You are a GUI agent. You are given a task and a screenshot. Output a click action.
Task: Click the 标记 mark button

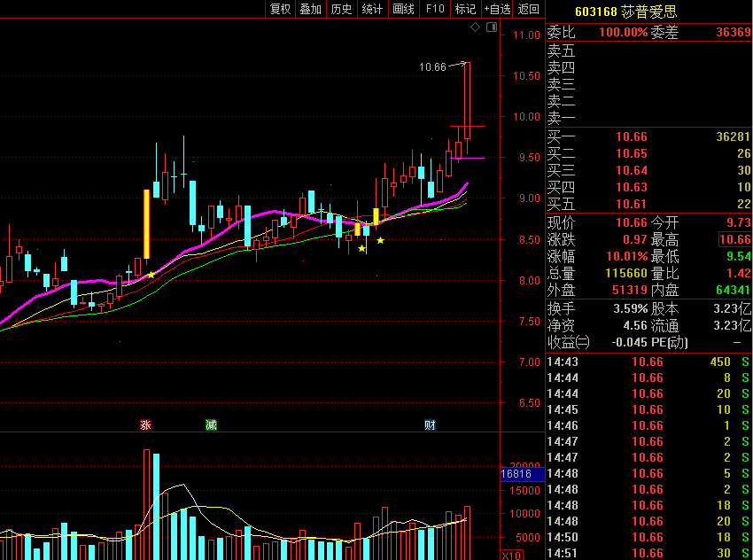click(x=465, y=9)
